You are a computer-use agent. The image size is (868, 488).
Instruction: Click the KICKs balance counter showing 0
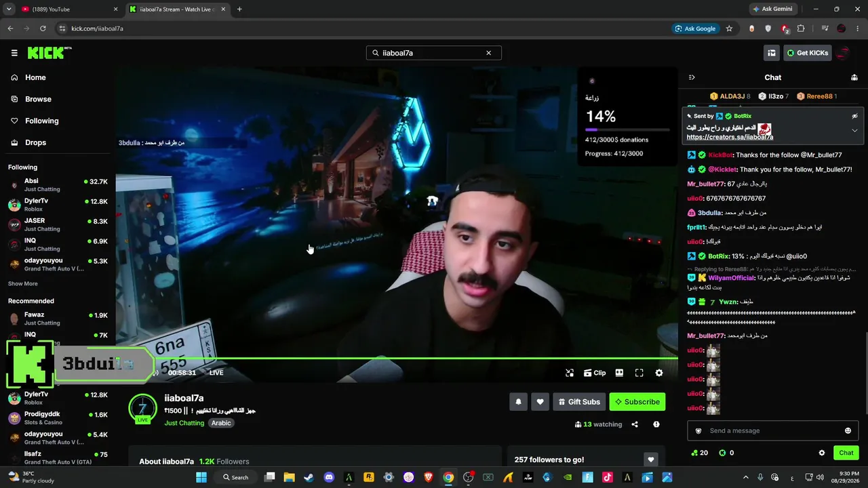pos(726,453)
